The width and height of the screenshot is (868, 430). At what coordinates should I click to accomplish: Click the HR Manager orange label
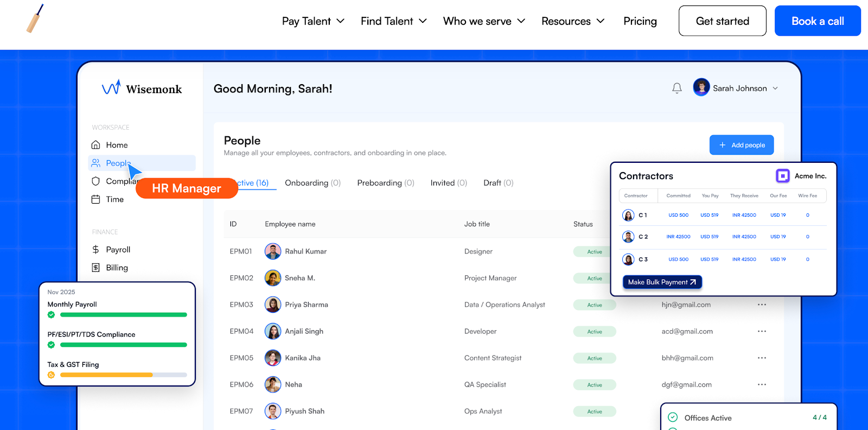[187, 188]
